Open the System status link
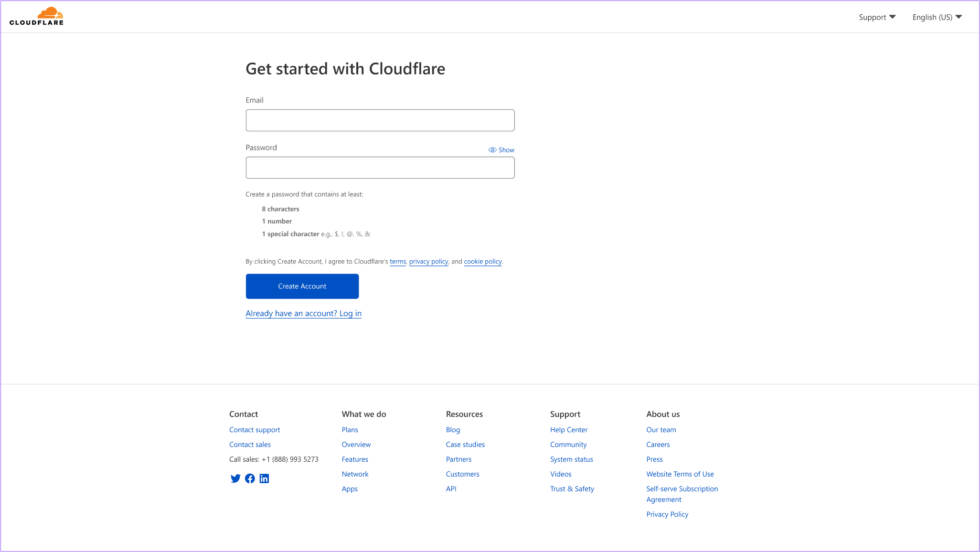The width and height of the screenshot is (980, 552). 572,459
